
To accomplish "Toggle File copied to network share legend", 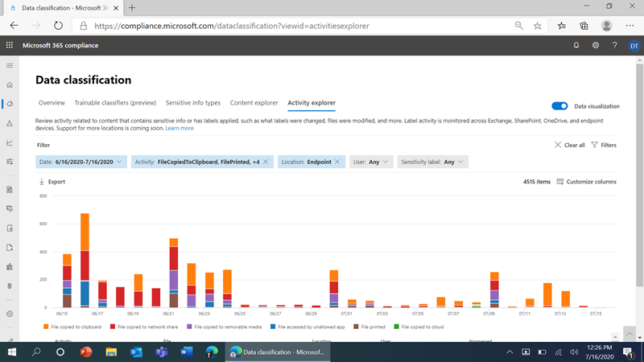I will (144, 327).
